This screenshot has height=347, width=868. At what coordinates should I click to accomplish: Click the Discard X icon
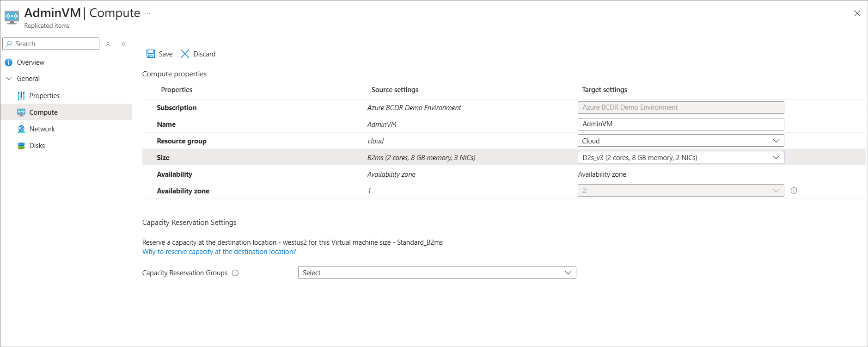tap(185, 54)
